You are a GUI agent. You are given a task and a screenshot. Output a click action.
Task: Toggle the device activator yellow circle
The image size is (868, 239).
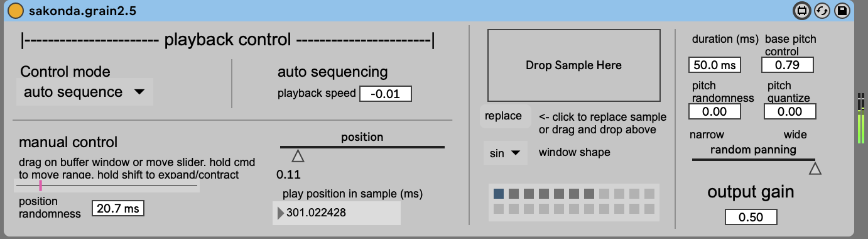[x=16, y=11]
